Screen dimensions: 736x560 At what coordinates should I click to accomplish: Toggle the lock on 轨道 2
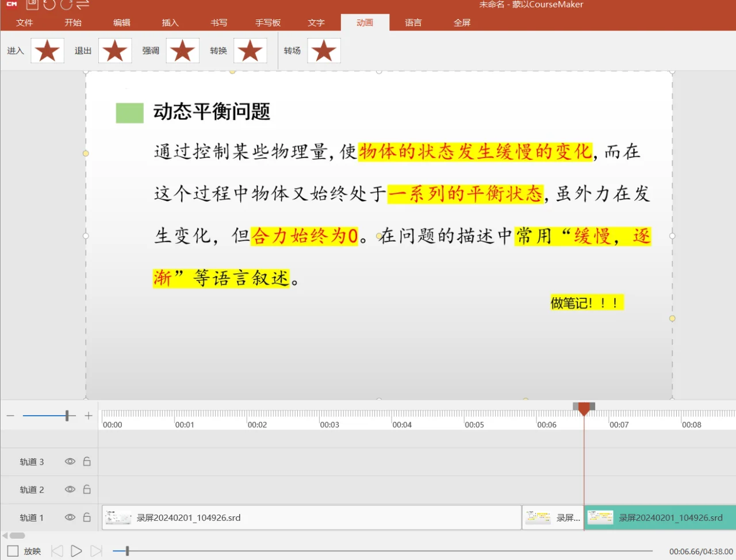click(x=87, y=489)
